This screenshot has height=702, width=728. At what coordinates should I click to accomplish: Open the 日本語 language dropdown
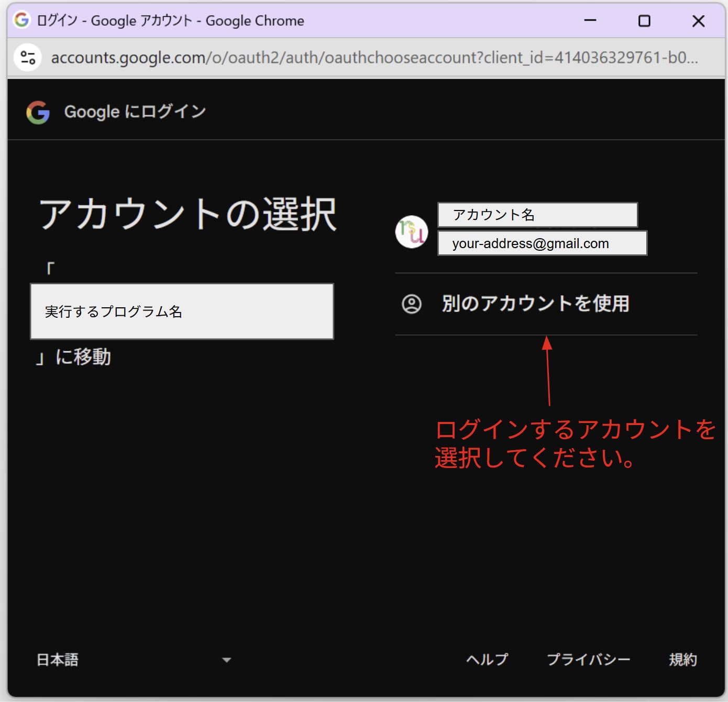pyautogui.click(x=134, y=660)
